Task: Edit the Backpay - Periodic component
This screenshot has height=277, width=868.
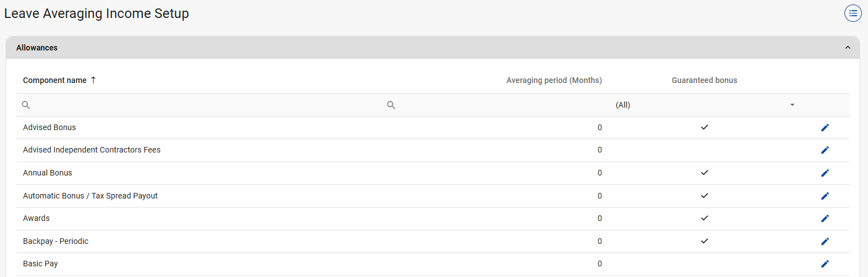Action: (825, 241)
